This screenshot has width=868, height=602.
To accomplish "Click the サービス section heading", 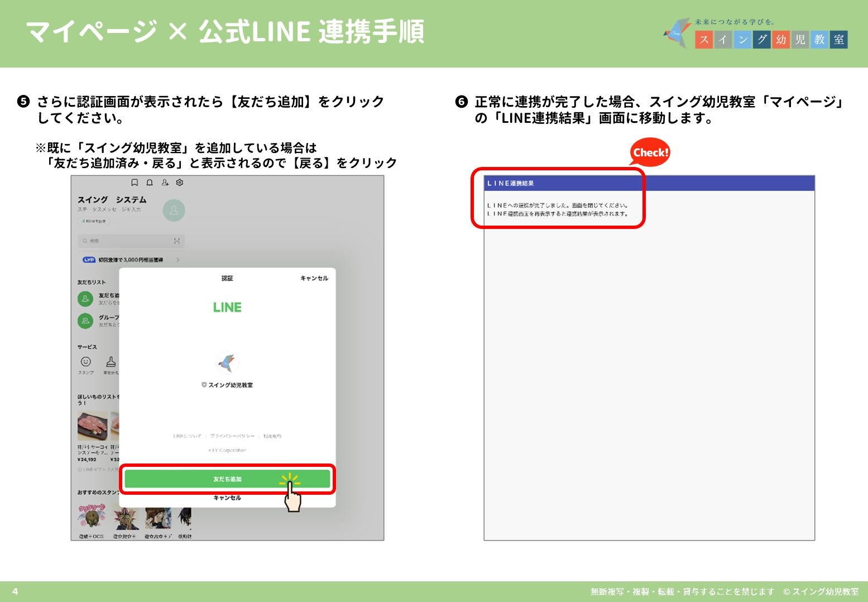I will point(87,347).
